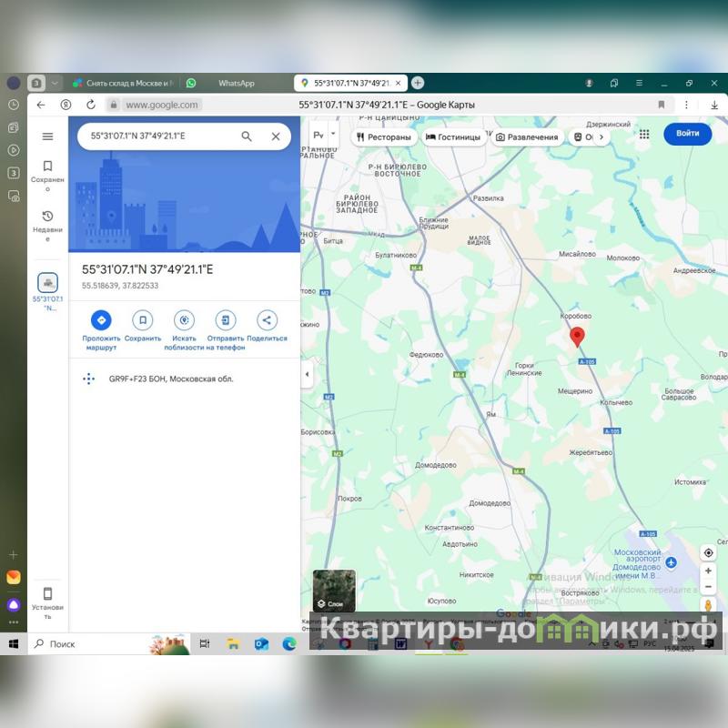The image size is (728, 728).
Task: Click the blue Sign in button
Action: [x=687, y=134]
